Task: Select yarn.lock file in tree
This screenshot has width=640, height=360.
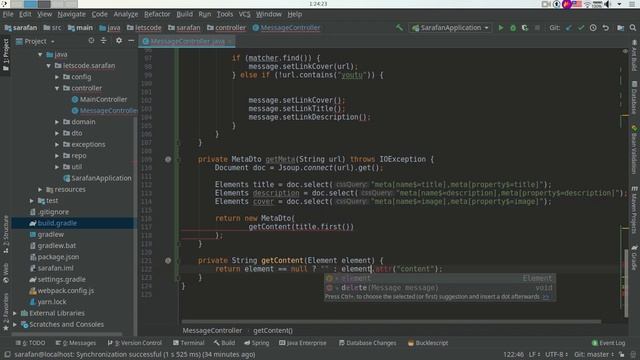Action: click(47, 302)
